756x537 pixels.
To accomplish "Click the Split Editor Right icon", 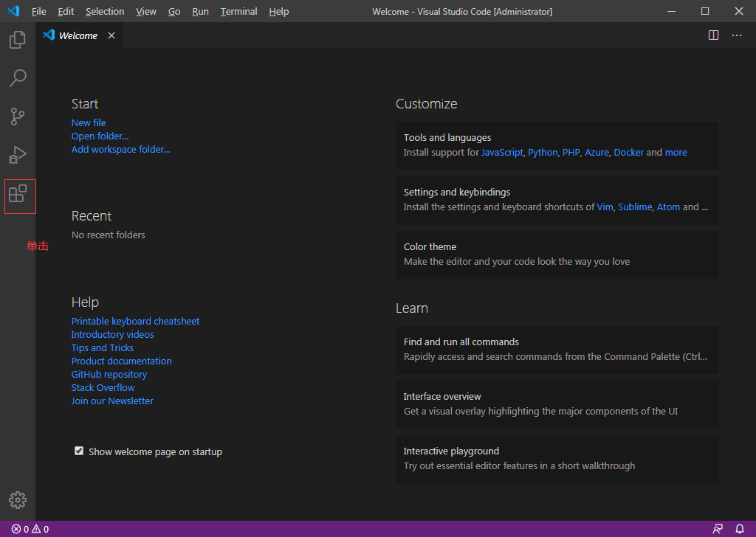I will 713,35.
